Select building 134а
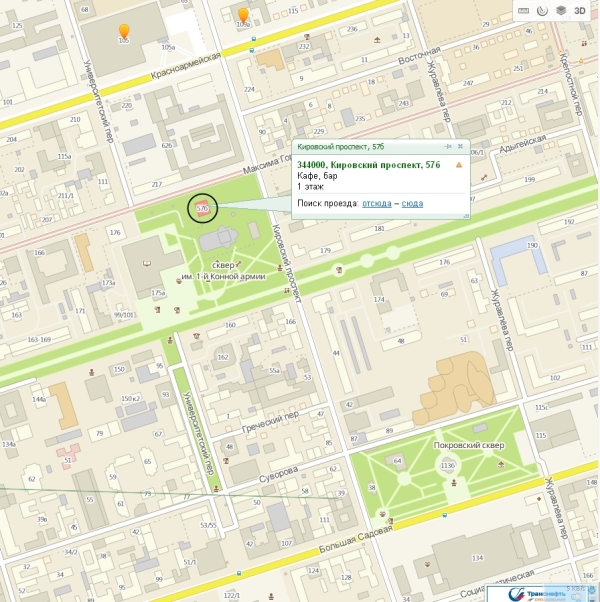The height and width of the screenshot is (602, 600). pos(9,444)
